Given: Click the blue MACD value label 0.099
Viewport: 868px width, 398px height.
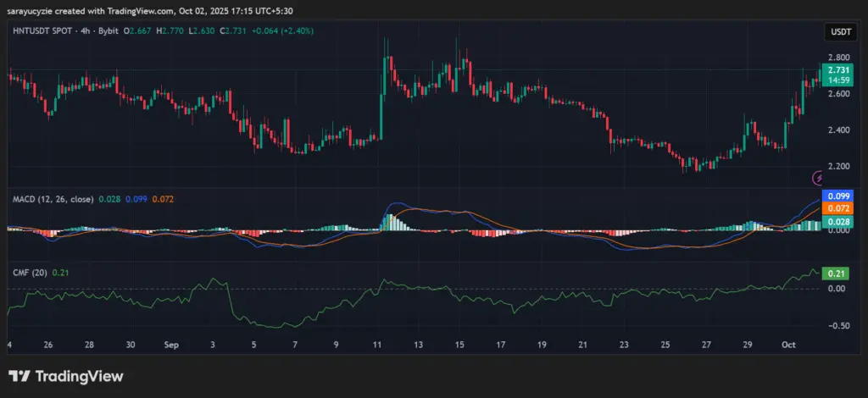Looking at the screenshot, I should (837, 196).
